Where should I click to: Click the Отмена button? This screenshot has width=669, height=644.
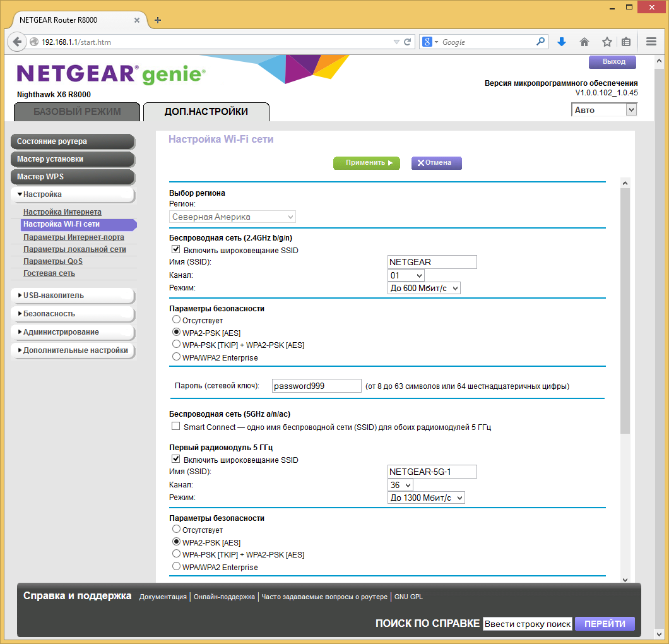tap(437, 163)
